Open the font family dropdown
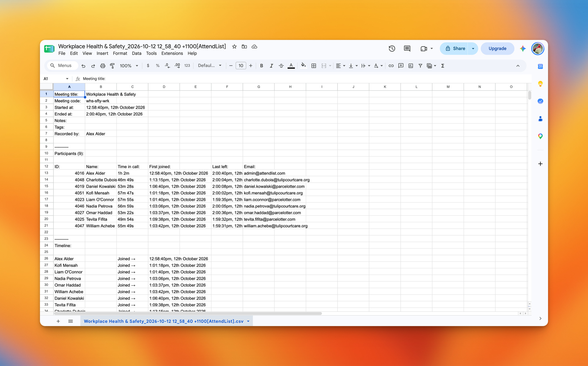Image resolution: width=588 pixels, height=366 pixels. click(x=210, y=66)
